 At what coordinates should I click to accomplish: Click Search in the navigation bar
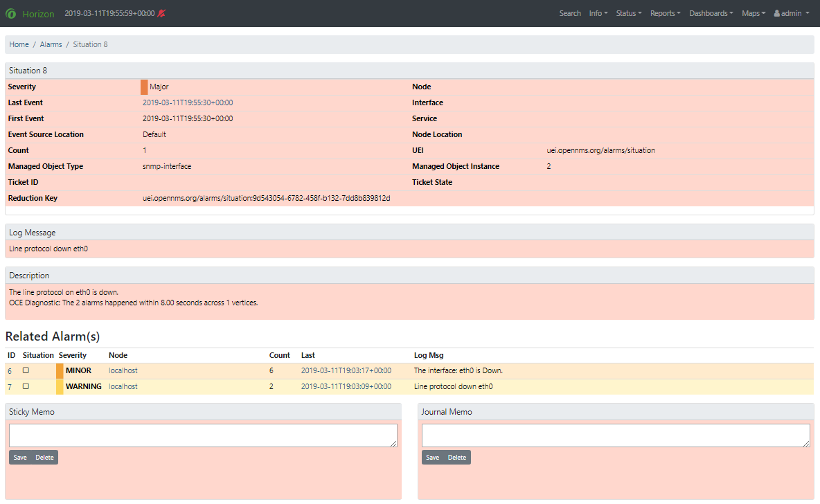570,13
